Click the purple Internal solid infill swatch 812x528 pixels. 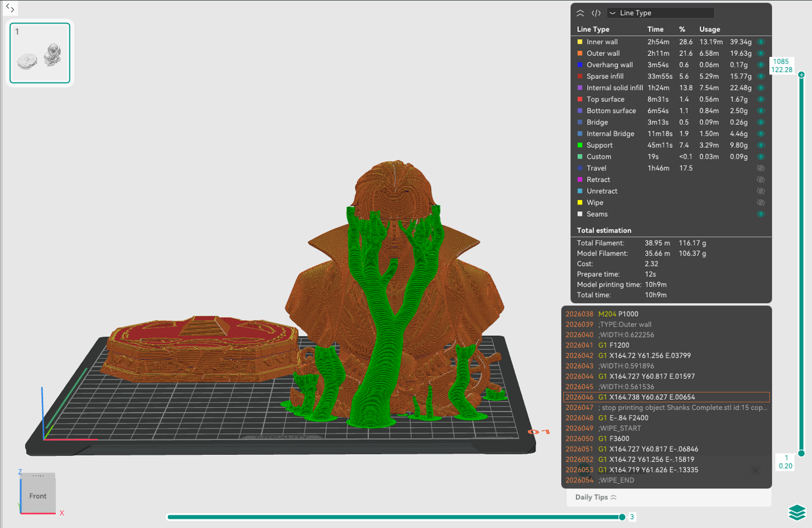(580, 88)
